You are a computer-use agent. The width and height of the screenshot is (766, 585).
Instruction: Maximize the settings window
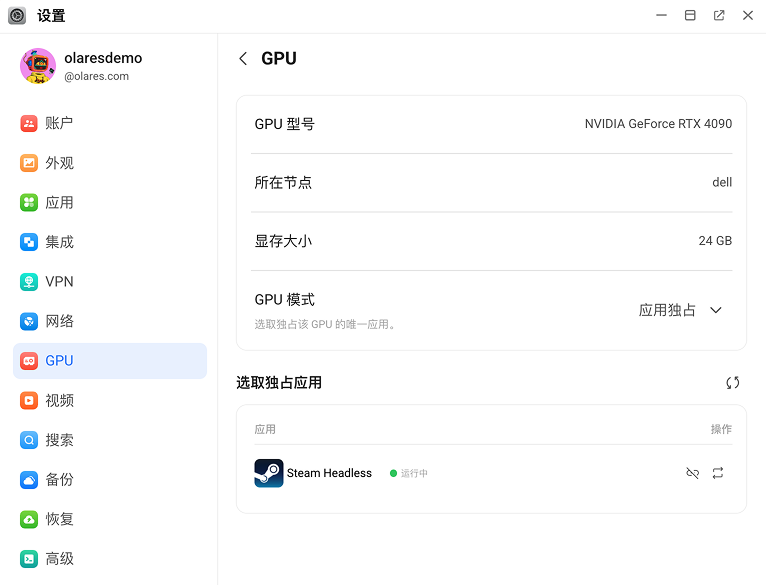[x=690, y=16]
